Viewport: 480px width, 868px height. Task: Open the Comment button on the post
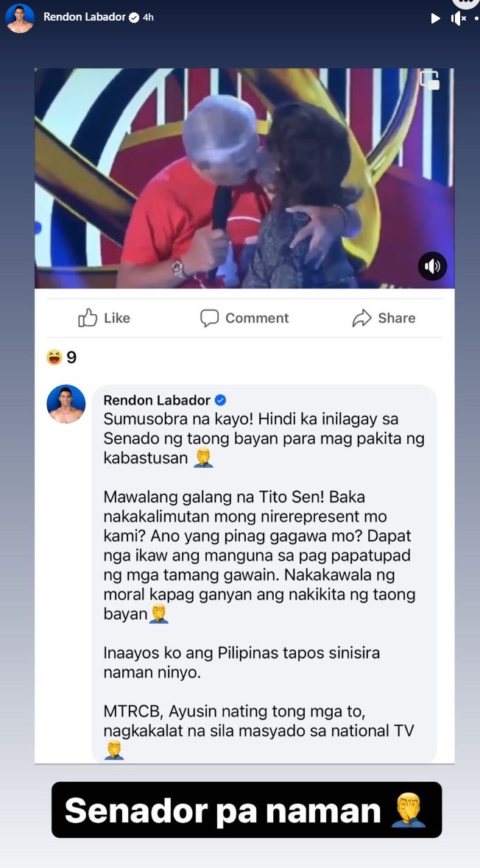(244, 318)
